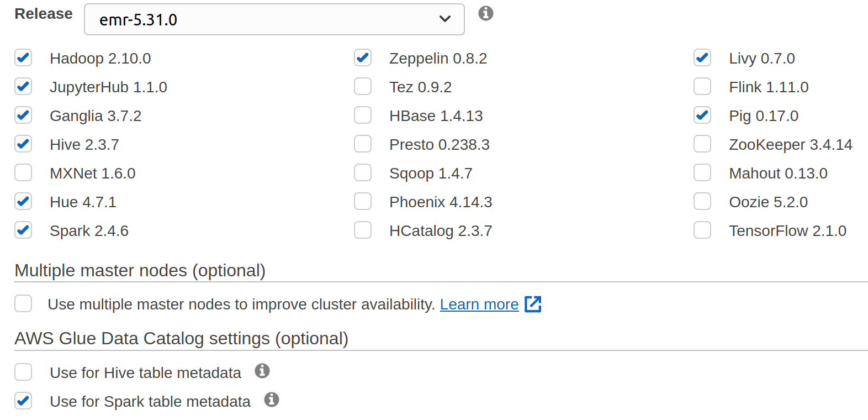Screen dimensions: 868x420
Task: Check Use for Hive table metadata
Action: (x=23, y=372)
